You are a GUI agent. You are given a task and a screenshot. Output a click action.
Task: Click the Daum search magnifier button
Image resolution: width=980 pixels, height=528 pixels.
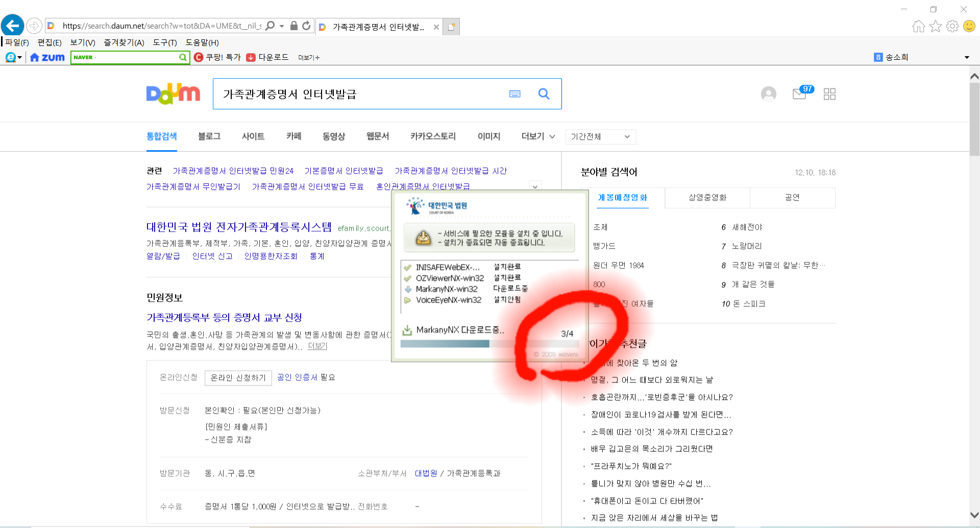[x=544, y=94]
